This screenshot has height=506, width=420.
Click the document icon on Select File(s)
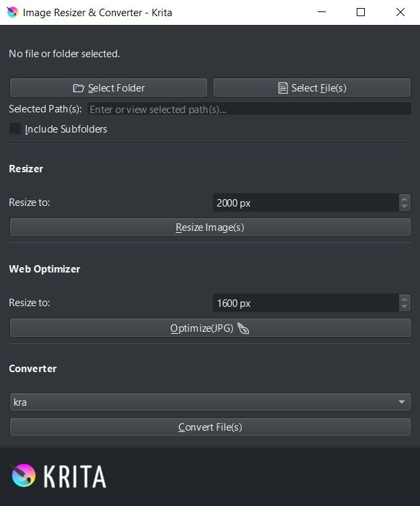tap(283, 88)
